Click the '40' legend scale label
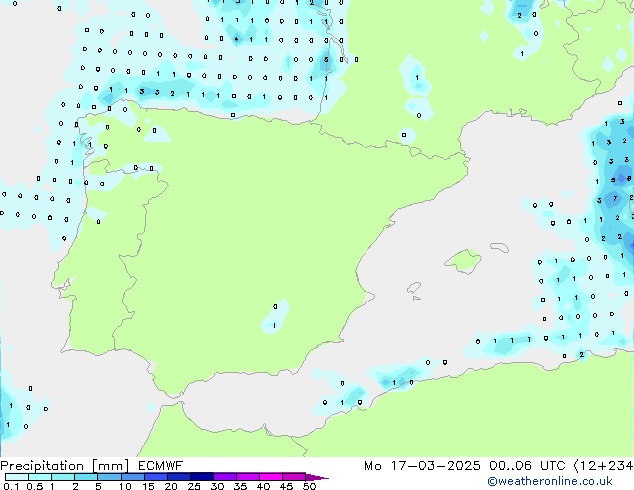 (263, 486)
